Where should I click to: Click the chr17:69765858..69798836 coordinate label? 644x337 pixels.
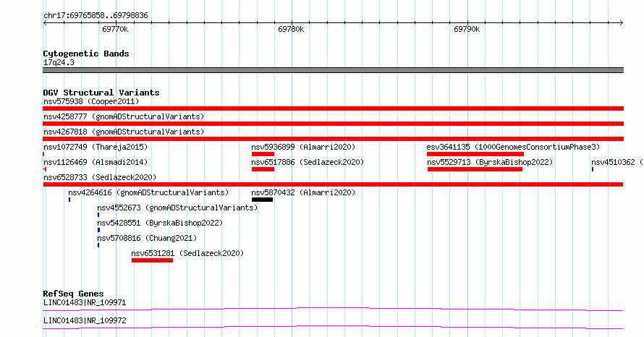96,15
